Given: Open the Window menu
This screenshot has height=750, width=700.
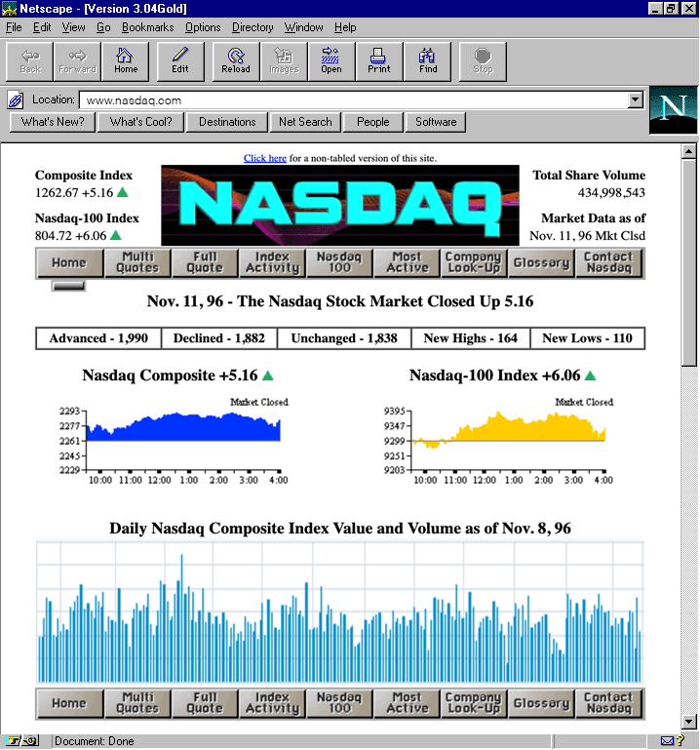Looking at the screenshot, I should [303, 27].
